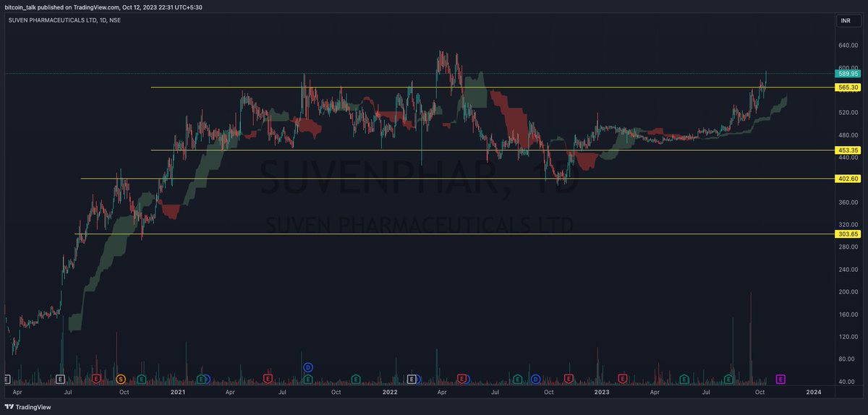
Task: Click the blue D marker before Oct 2022
Action: pos(535,379)
